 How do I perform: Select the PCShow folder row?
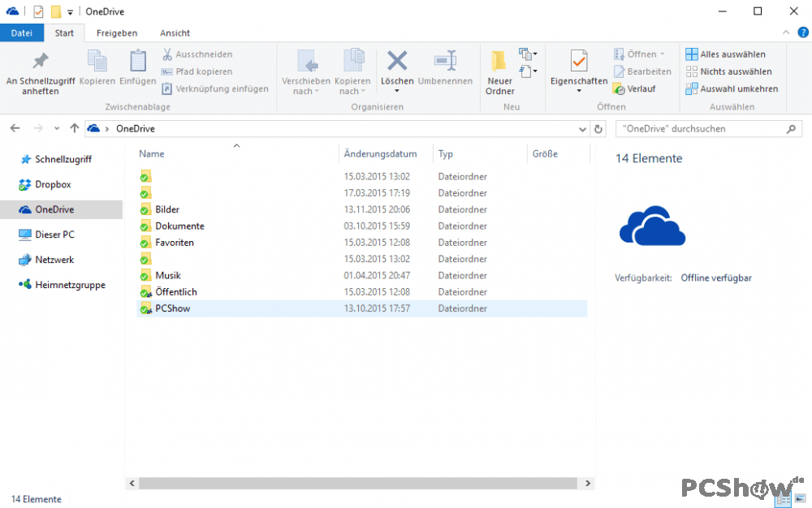tap(362, 308)
